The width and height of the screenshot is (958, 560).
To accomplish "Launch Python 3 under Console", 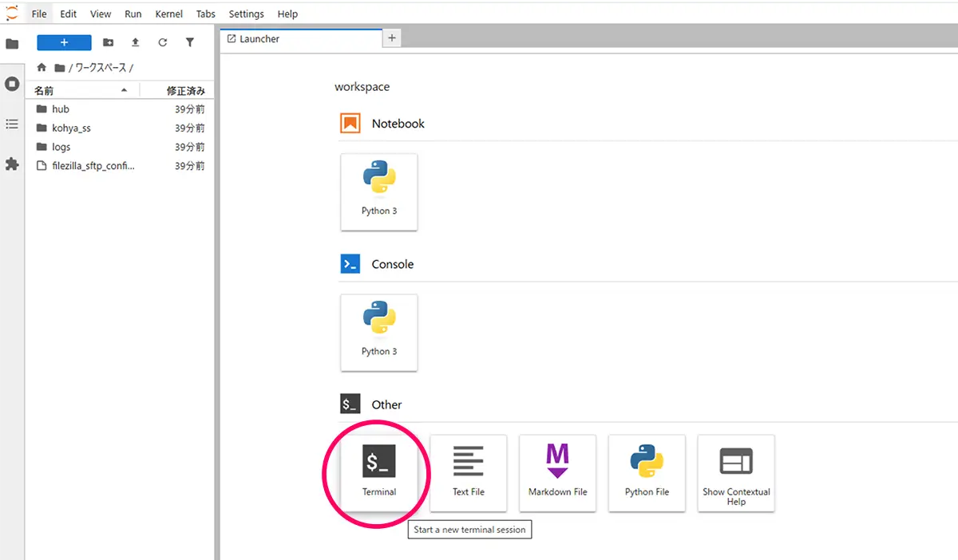I will pos(379,333).
